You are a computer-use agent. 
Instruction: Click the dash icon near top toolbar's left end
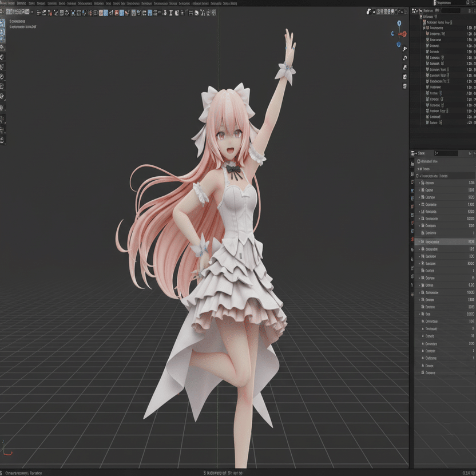(32, 13)
